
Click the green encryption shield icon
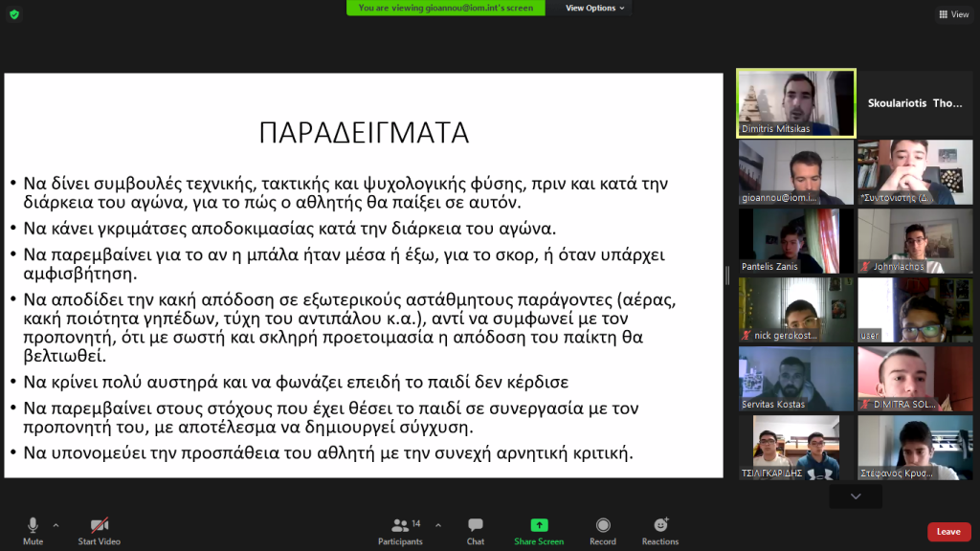pyautogui.click(x=13, y=14)
